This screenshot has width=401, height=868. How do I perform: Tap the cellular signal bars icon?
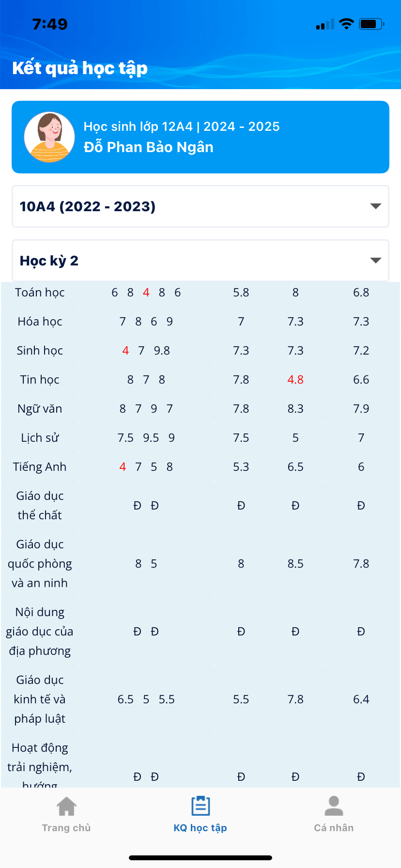[325, 24]
